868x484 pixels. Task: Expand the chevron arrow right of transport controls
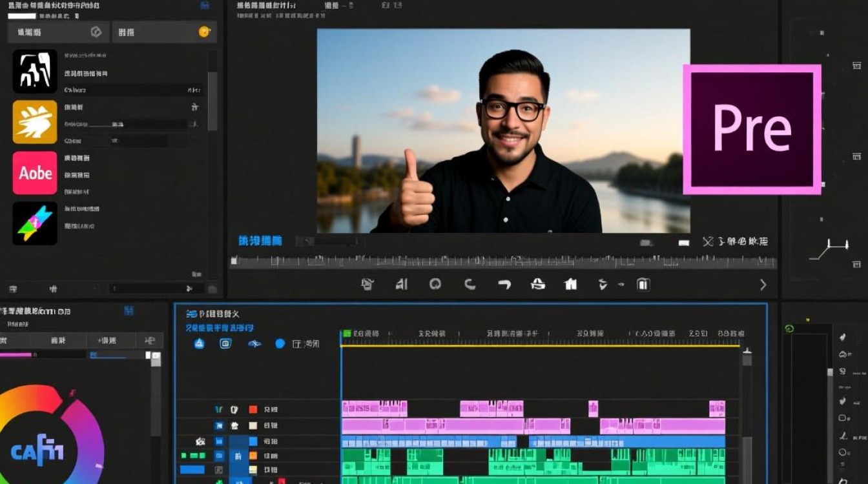coord(763,285)
